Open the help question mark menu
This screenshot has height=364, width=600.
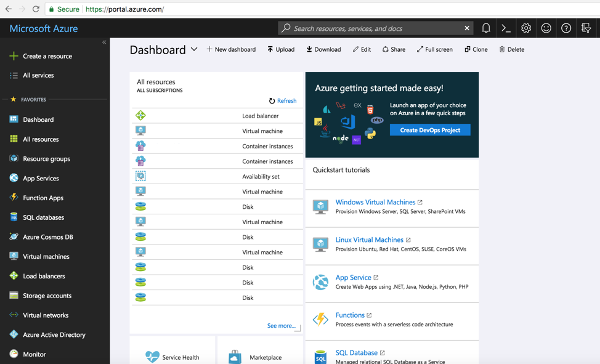point(566,28)
